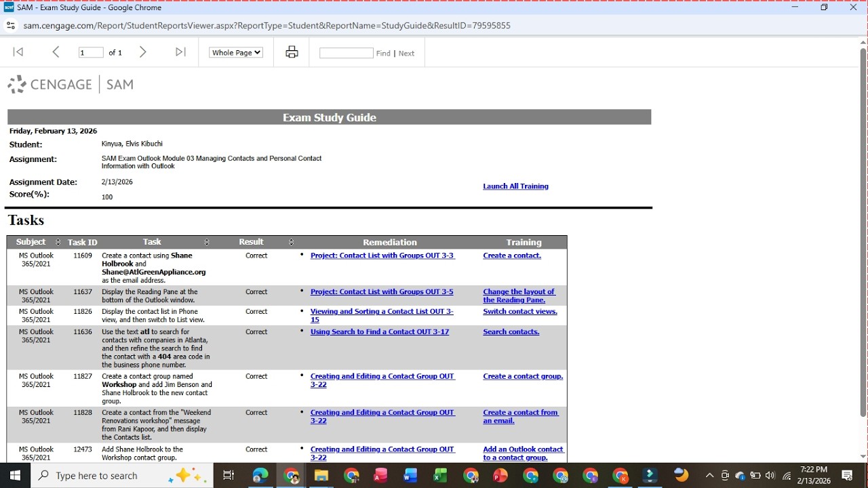The height and width of the screenshot is (488, 868).
Task: Open Create a contact from an email training
Action: point(521,417)
